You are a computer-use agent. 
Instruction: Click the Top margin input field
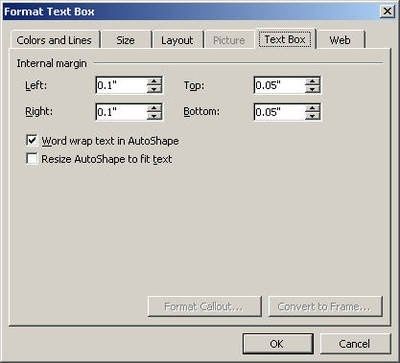tap(279, 85)
